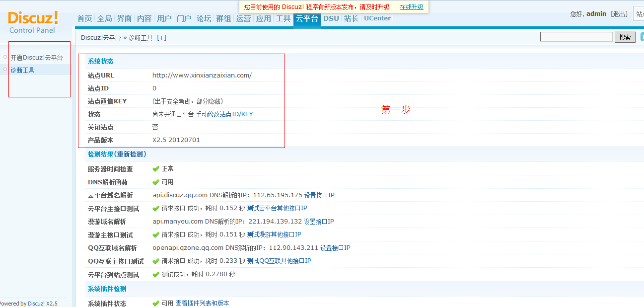Image resolution: width=644 pixels, height=307 pixels.
Task: Click the 漫游域名解析 row label
Action: [107, 222]
